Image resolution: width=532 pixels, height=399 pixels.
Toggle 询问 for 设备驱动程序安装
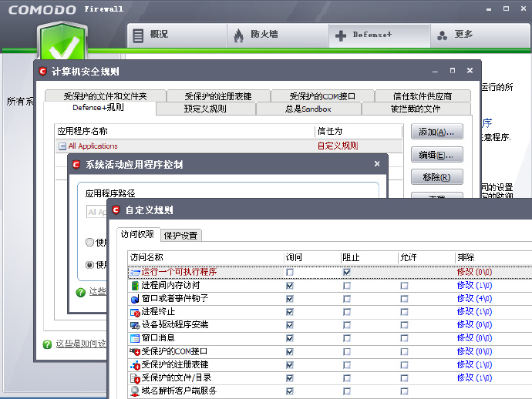290,325
